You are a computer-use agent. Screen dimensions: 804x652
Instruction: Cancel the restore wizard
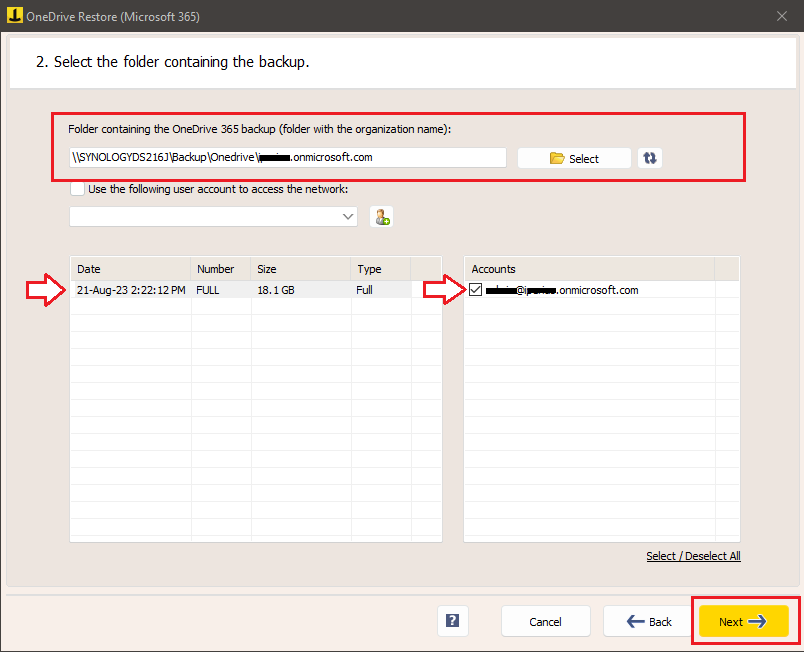545,621
